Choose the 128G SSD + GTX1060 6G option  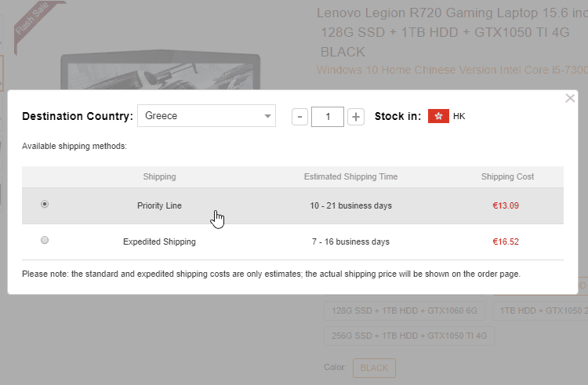pyautogui.click(x=405, y=311)
